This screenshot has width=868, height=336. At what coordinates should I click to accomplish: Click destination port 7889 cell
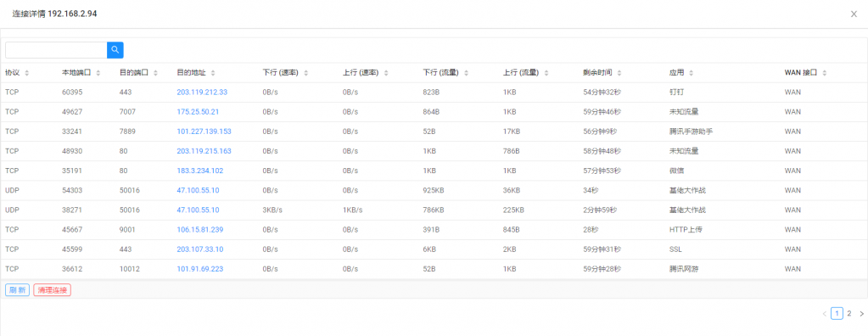[127, 132]
